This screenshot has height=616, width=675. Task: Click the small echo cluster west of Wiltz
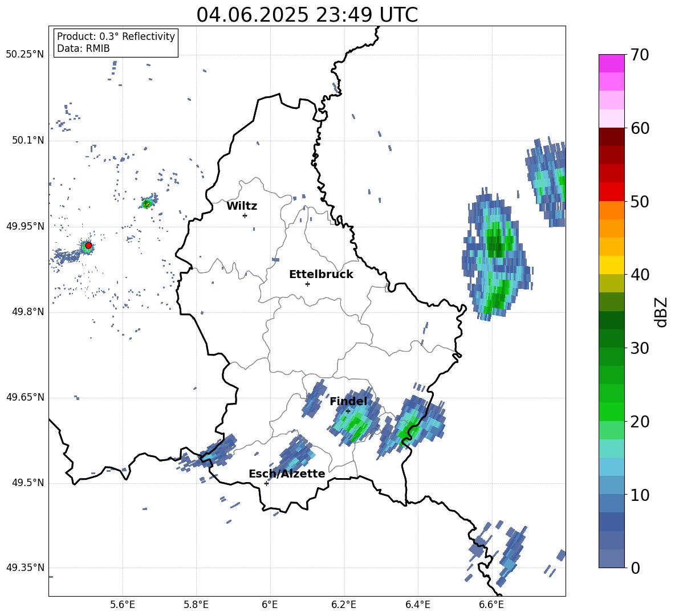coord(149,202)
